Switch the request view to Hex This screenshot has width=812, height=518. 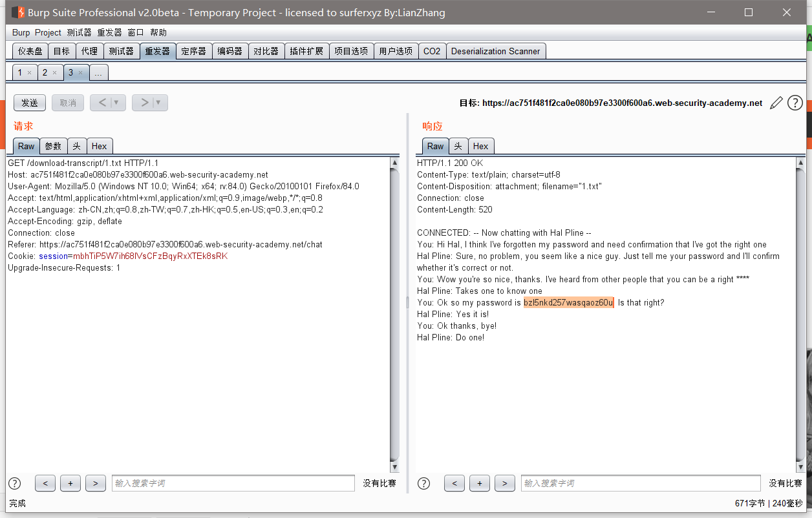100,146
